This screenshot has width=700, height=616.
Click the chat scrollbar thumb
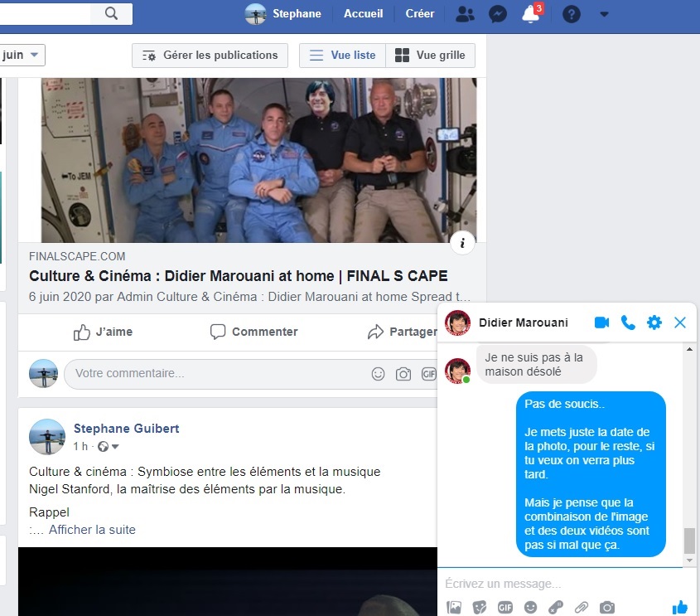click(690, 541)
